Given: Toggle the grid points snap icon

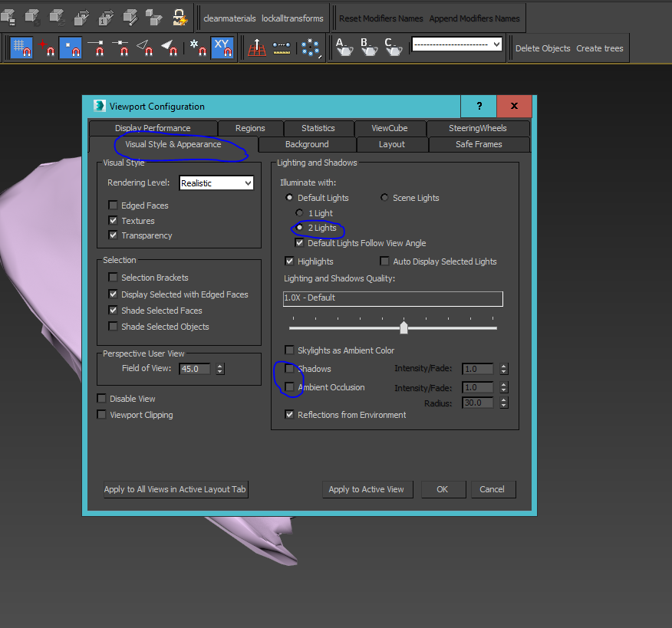Looking at the screenshot, I should (x=21, y=48).
